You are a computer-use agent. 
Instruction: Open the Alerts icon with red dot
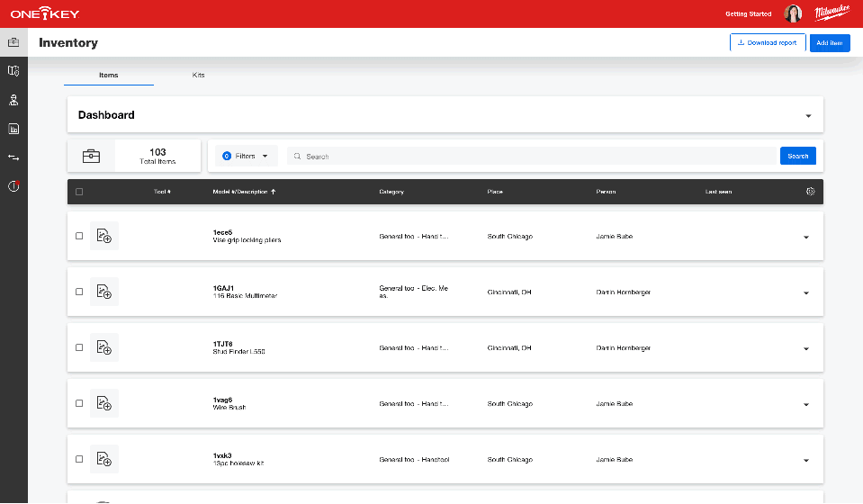(13, 186)
